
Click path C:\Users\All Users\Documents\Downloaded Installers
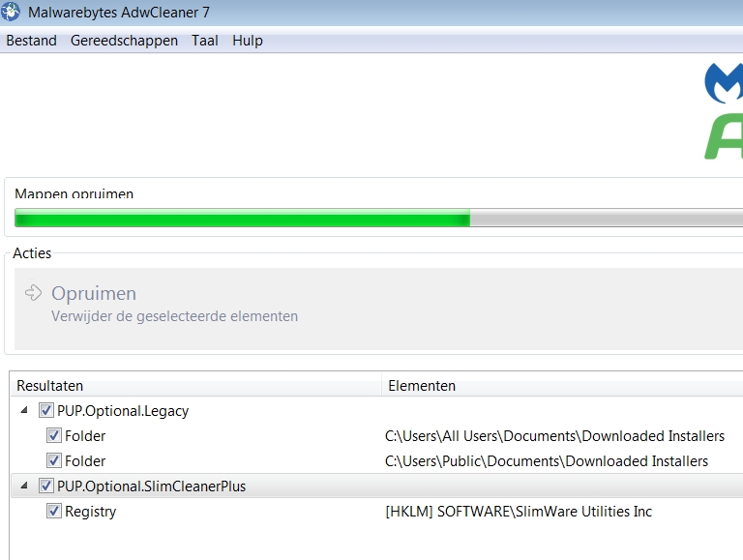(555, 436)
